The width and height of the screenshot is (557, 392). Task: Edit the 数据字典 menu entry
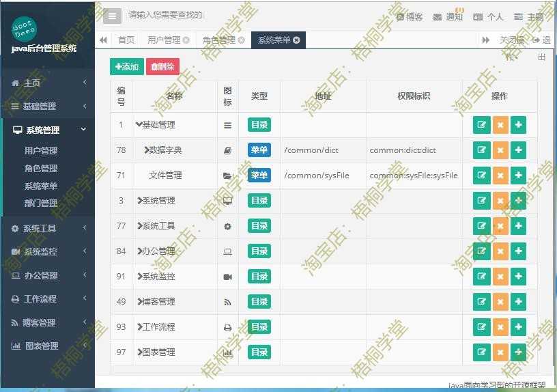pos(481,150)
